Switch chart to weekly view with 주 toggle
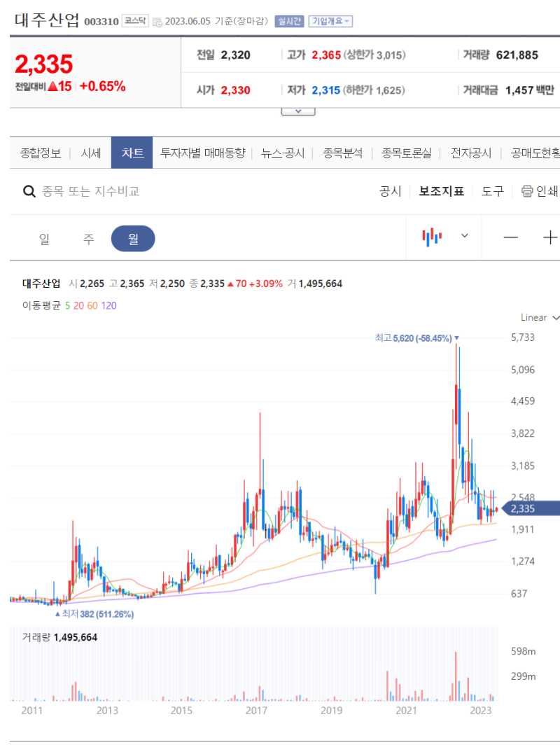Screen dimensions: 560x752 pos(89,238)
